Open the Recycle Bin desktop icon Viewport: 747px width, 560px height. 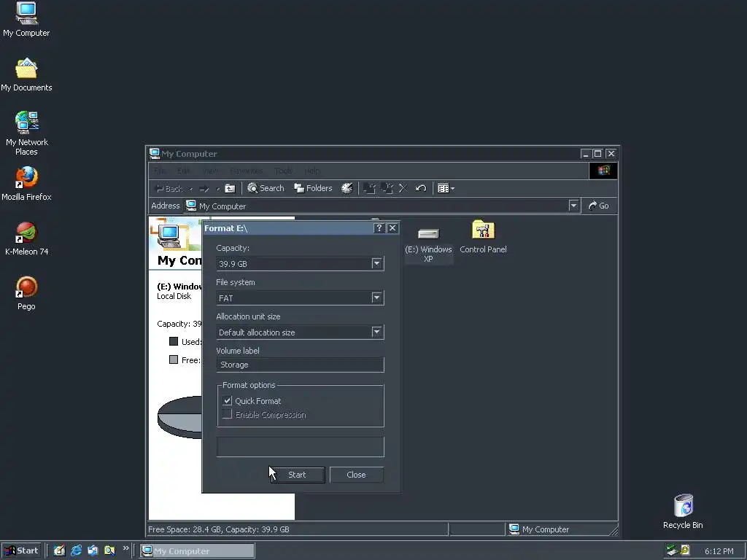coord(683,512)
